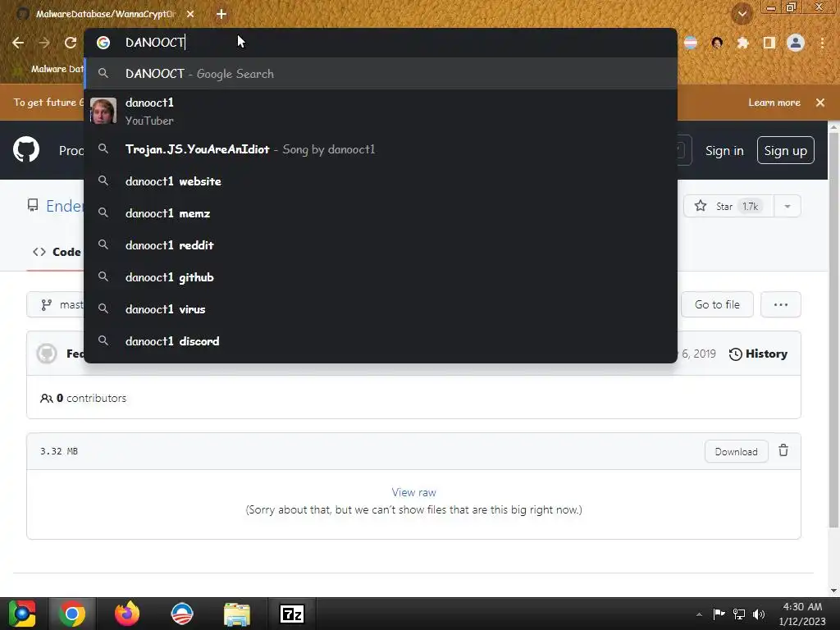Open the Chrome profile avatar icon
The height and width of the screenshot is (630, 840).
[x=796, y=43]
